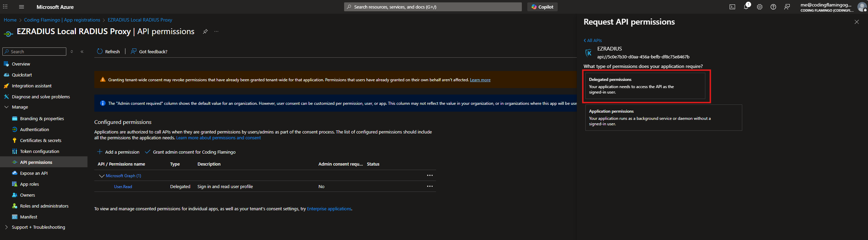The width and height of the screenshot is (868, 240).
Task: Click the warning triangle icon in banner
Action: [x=103, y=80]
